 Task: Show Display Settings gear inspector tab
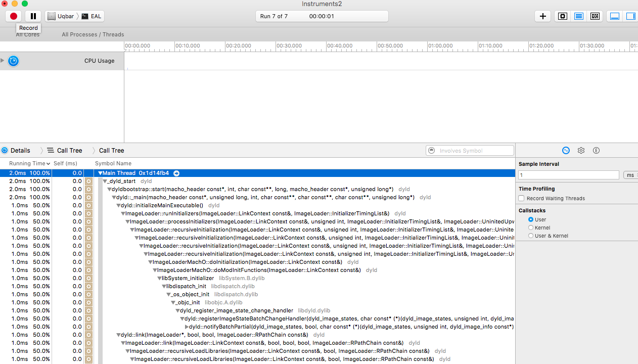point(581,151)
